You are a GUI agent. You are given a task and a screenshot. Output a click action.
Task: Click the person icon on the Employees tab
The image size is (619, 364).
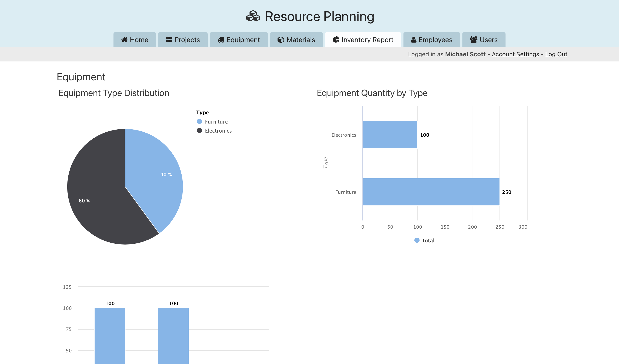[414, 40]
